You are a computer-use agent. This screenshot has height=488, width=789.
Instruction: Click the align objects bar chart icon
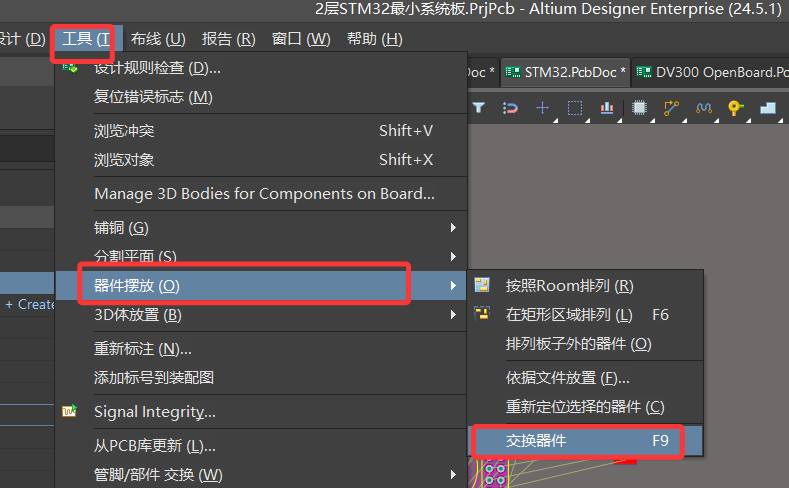607,108
